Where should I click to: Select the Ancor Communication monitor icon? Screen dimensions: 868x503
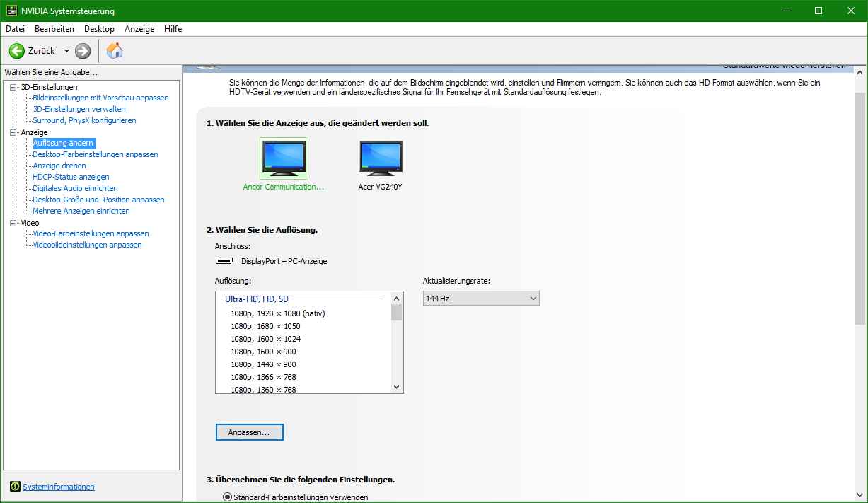[284, 158]
